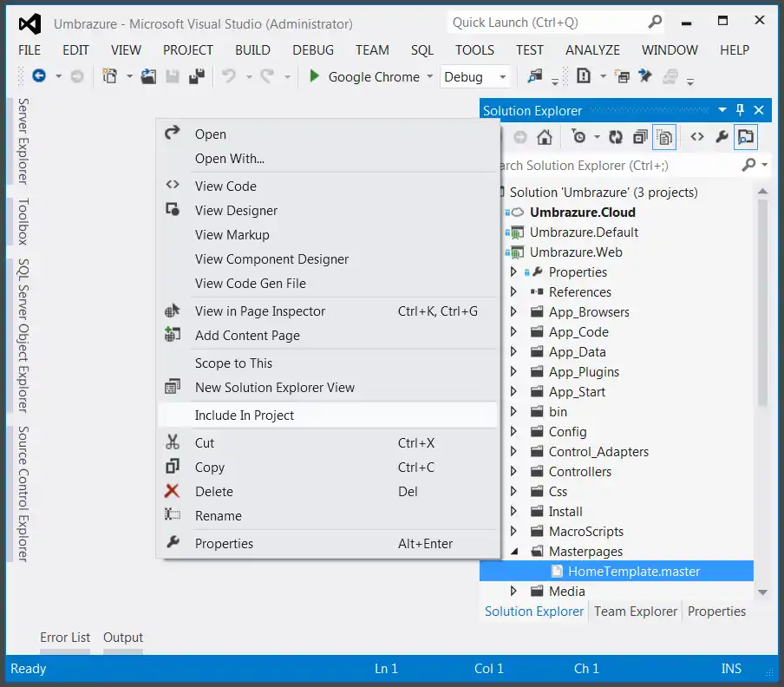Toggle Preview Selected Items in Solution Explorer
This screenshot has width=784, height=687.
click(x=746, y=137)
